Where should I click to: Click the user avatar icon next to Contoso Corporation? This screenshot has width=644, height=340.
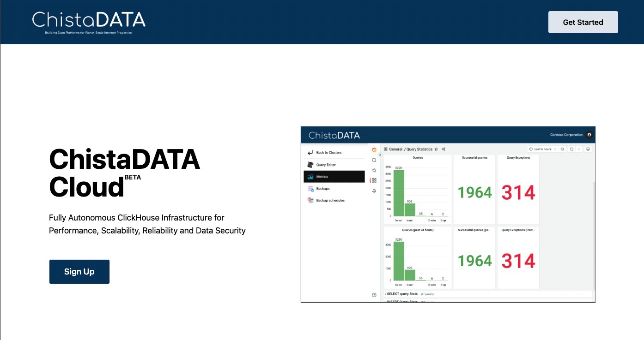(x=589, y=135)
